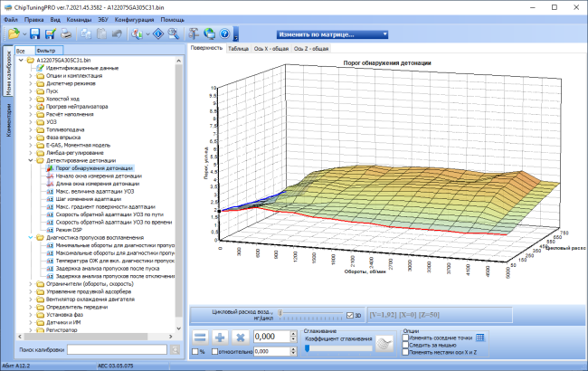
Task: Toggle the 3D checkbox
Action: point(350,316)
